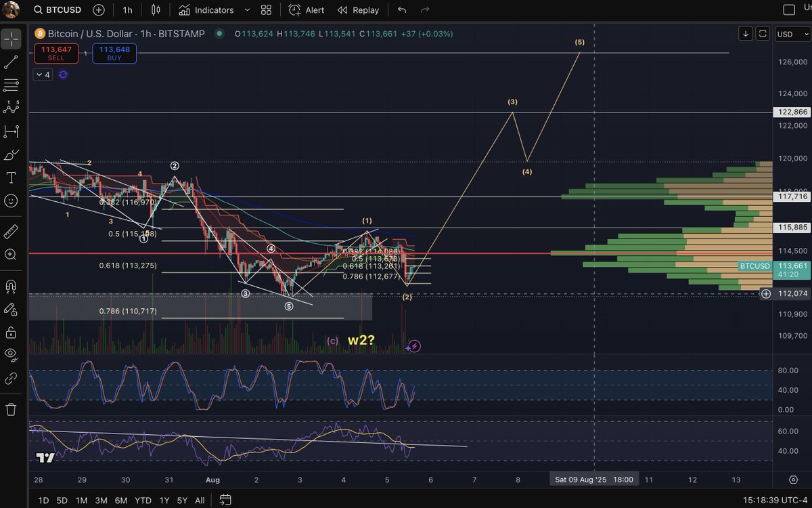Click the down-arrow button beside USD

(746, 33)
